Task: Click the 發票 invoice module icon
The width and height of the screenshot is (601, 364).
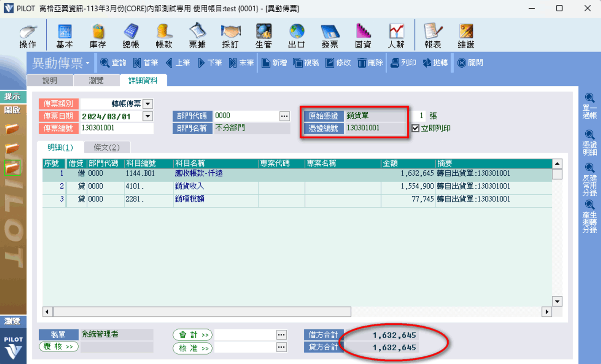Action: (x=330, y=36)
